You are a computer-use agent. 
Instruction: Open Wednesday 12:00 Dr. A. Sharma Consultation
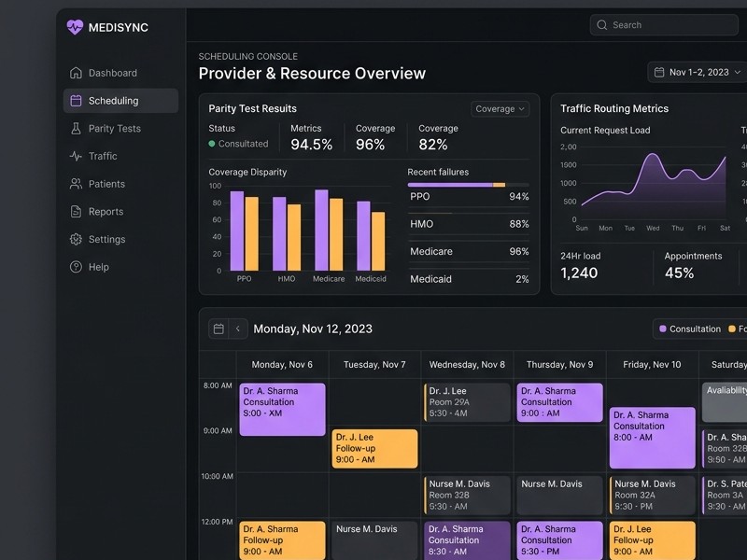(x=467, y=540)
